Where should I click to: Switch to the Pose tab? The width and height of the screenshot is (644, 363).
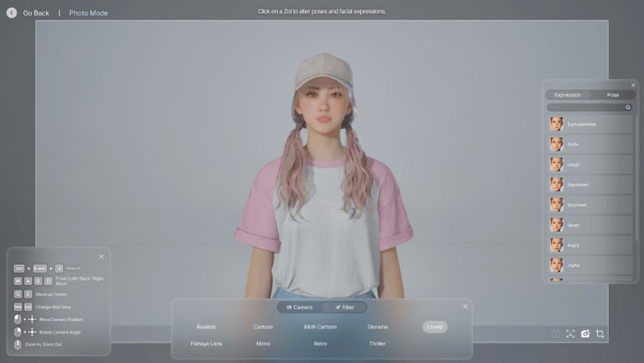[x=613, y=95]
